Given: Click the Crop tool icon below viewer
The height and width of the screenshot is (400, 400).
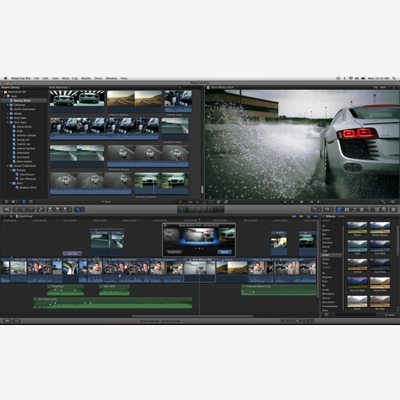Looking at the screenshot, I should pyautogui.click(x=218, y=202).
